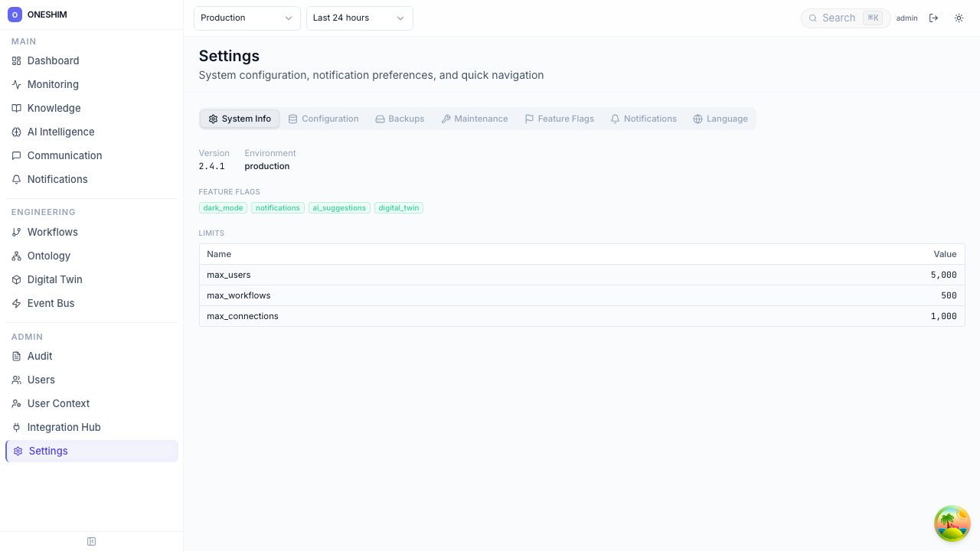Switch to the Language tab
The height and width of the screenshot is (551, 980).
pyautogui.click(x=720, y=119)
